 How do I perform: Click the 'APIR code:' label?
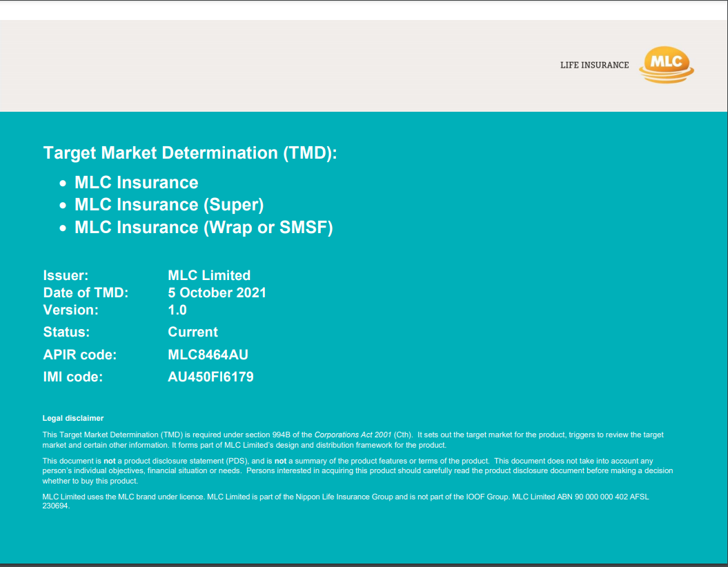[x=80, y=355]
